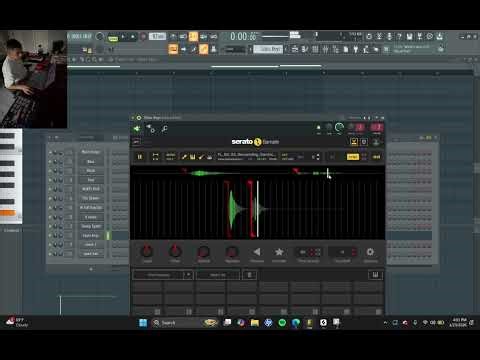Click the Attack knob in Serato Sample
The width and height of the screenshot is (480, 360).
tap(204, 252)
